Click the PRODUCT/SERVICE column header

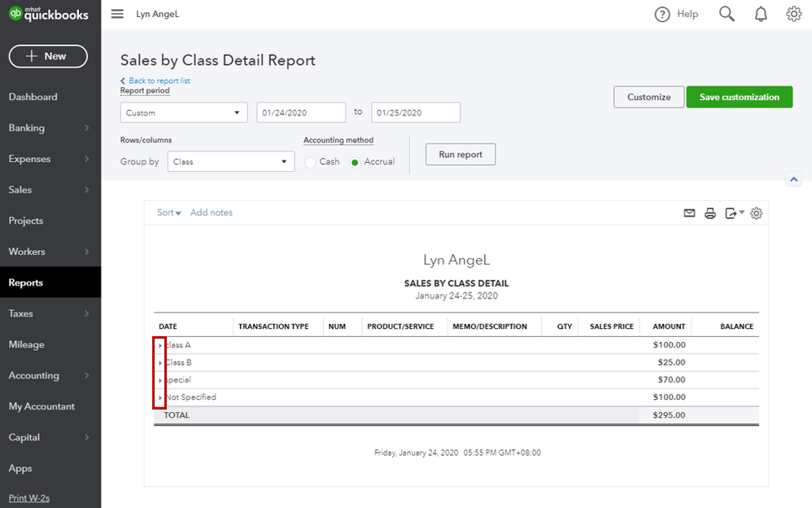click(x=400, y=326)
